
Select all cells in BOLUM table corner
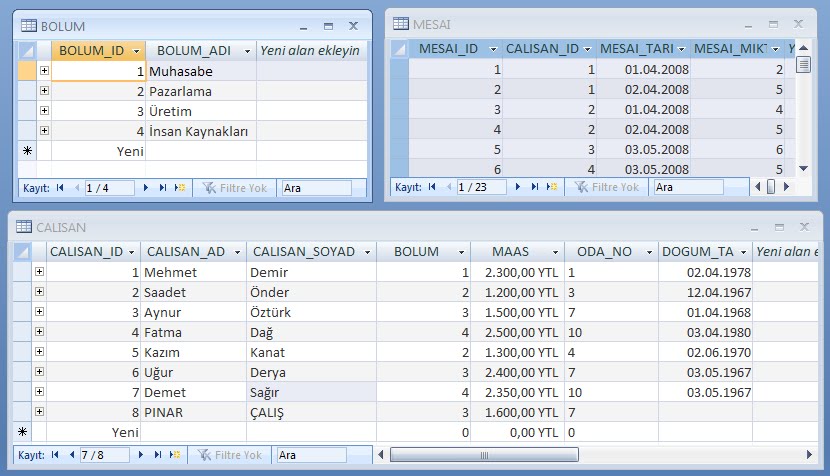pyautogui.click(x=27, y=51)
